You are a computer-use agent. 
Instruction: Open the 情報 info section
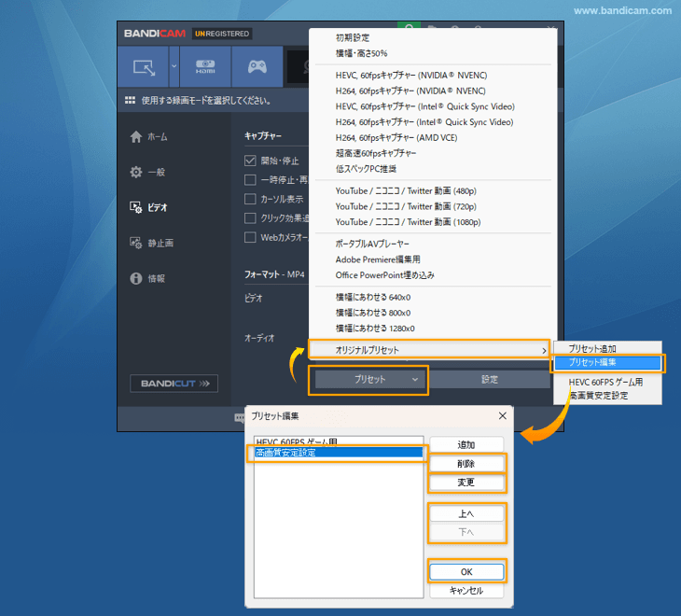click(149, 278)
